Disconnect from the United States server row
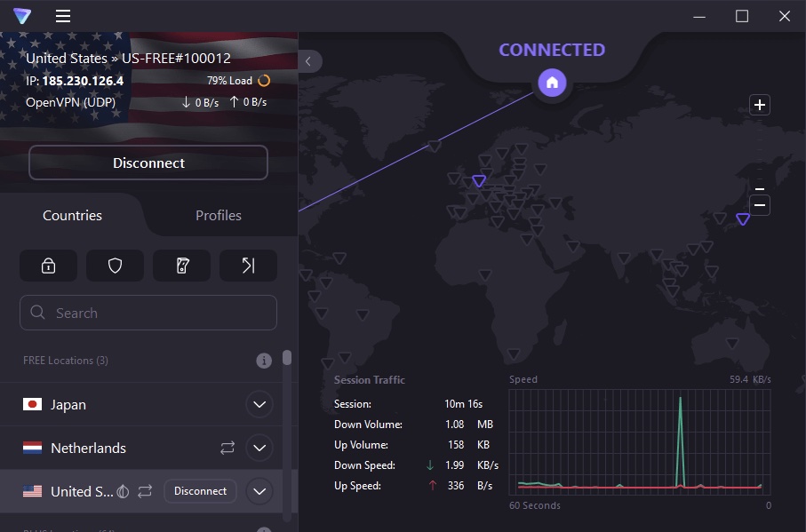 click(x=200, y=490)
